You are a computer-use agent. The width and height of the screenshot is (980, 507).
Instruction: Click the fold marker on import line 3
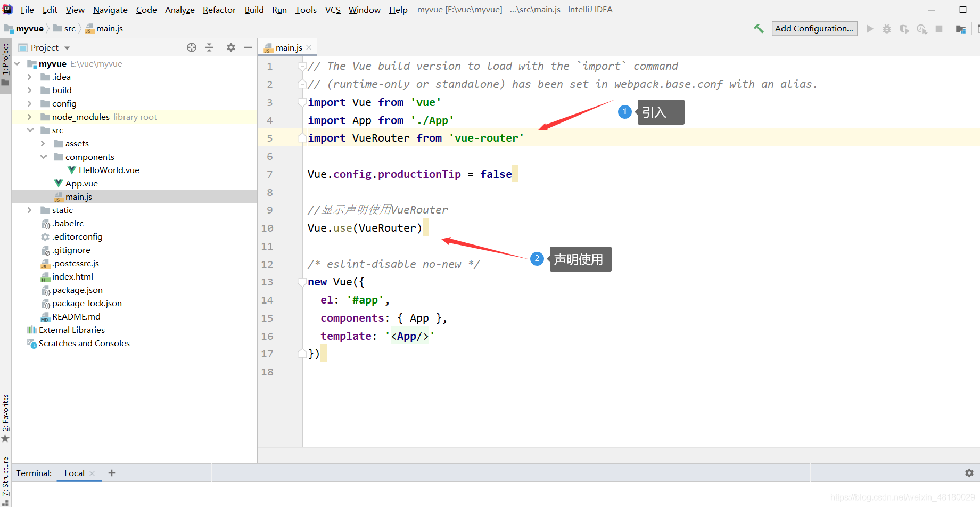point(302,102)
